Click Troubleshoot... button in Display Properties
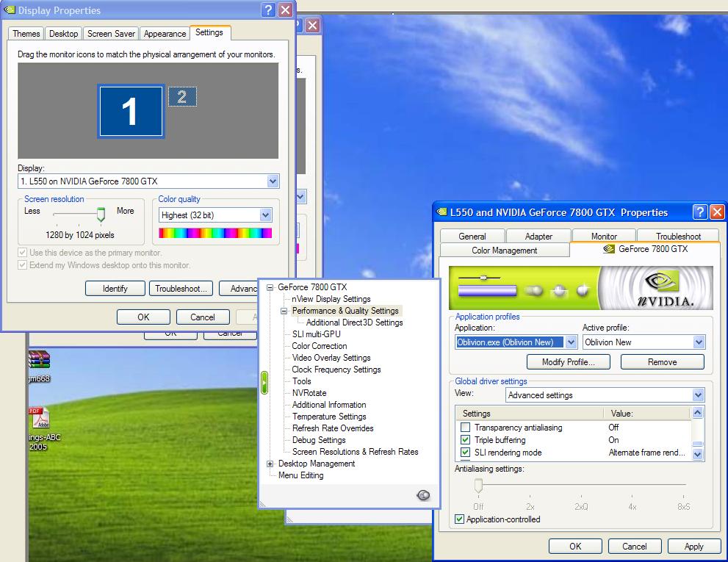The width and height of the screenshot is (728, 562). pyautogui.click(x=181, y=289)
